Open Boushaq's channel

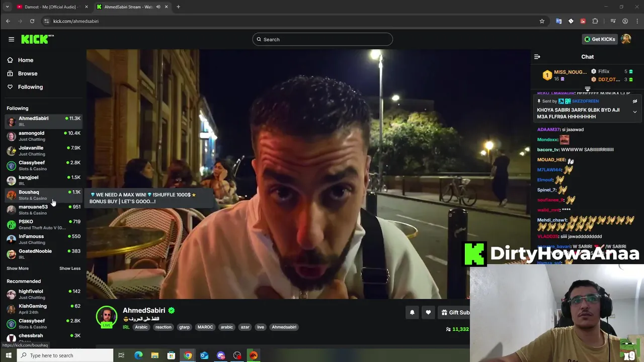44,195
